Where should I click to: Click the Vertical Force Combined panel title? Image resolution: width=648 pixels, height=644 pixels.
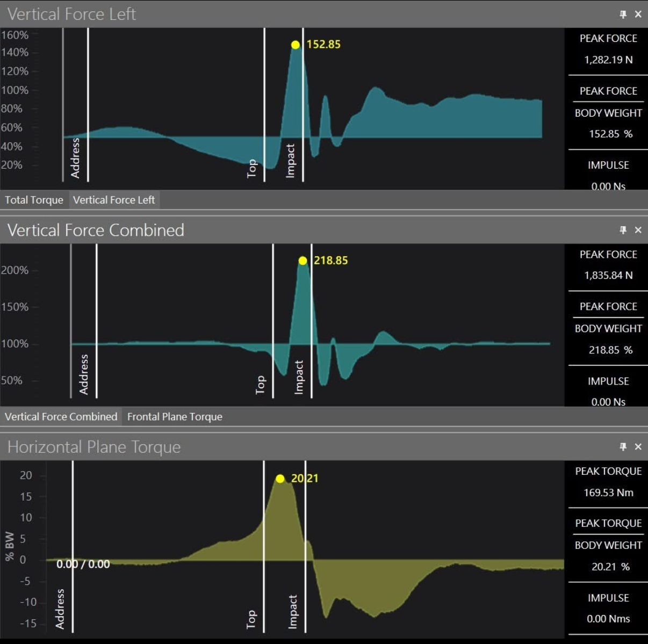click(x=96, y=230)
